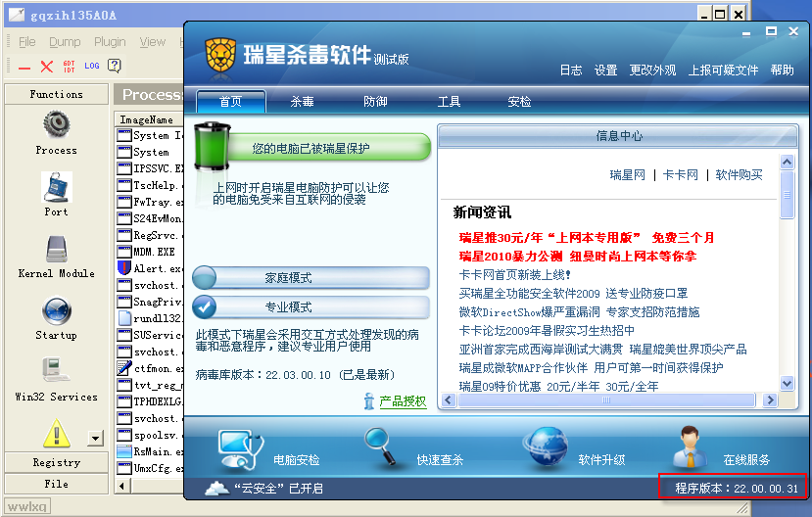Open the Dump menu

pyautogui.click(x=65, y=42)
